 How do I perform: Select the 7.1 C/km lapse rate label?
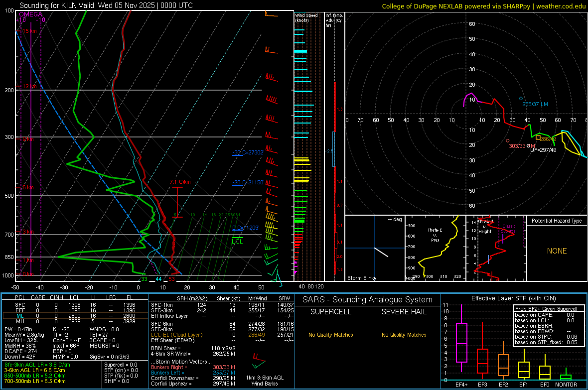(180, 182)
